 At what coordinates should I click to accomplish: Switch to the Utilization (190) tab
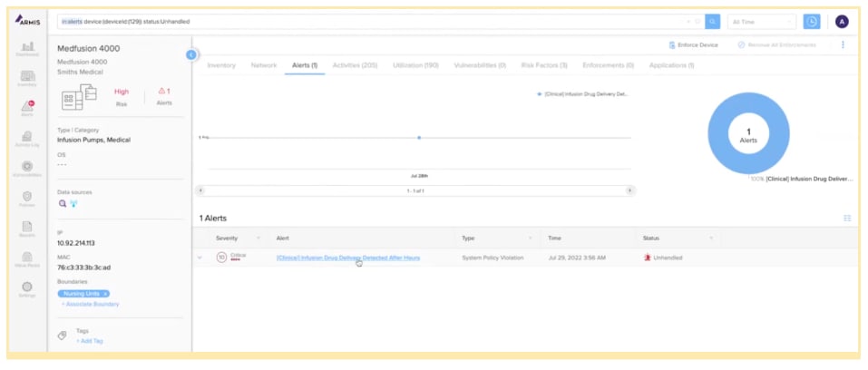(x=415, y=65)
